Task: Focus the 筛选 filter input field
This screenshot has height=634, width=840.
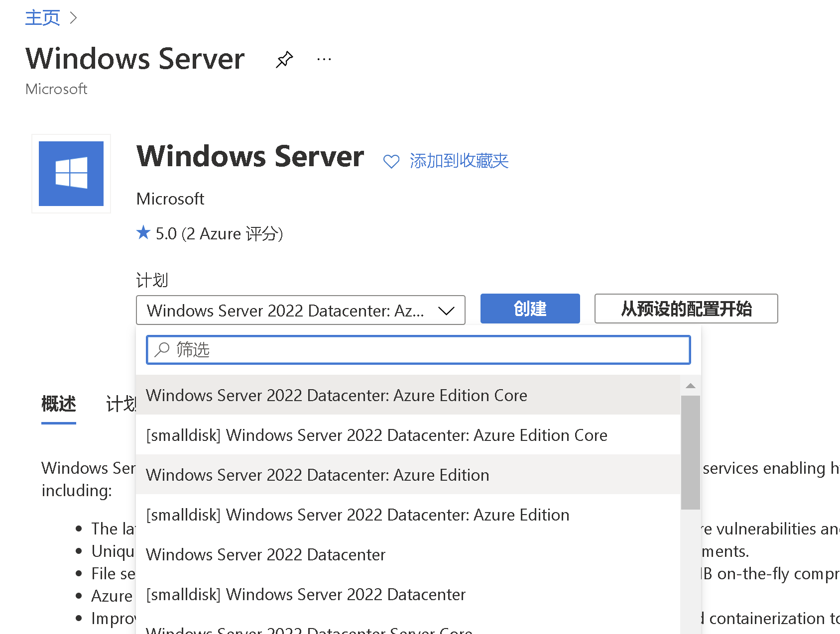Action: (428, 350)
